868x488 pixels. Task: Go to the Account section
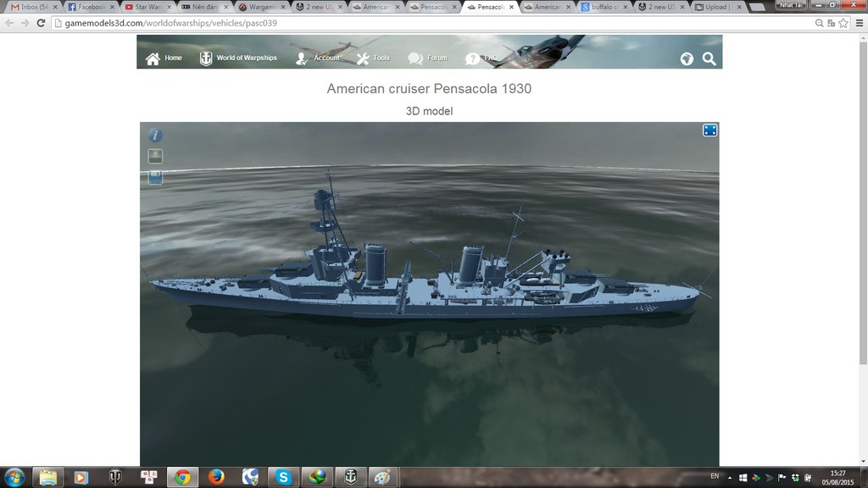point(318,58)
